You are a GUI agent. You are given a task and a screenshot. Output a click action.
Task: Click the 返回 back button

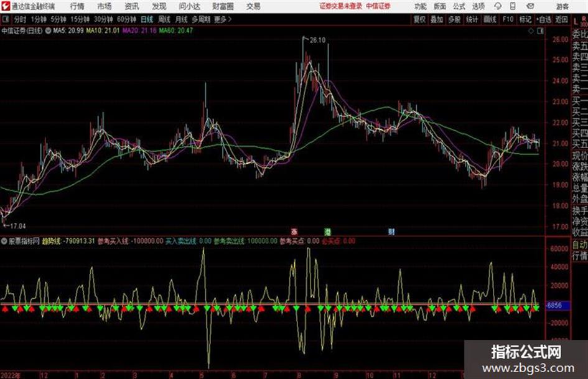pyautogui.click(x=561, y=19)
